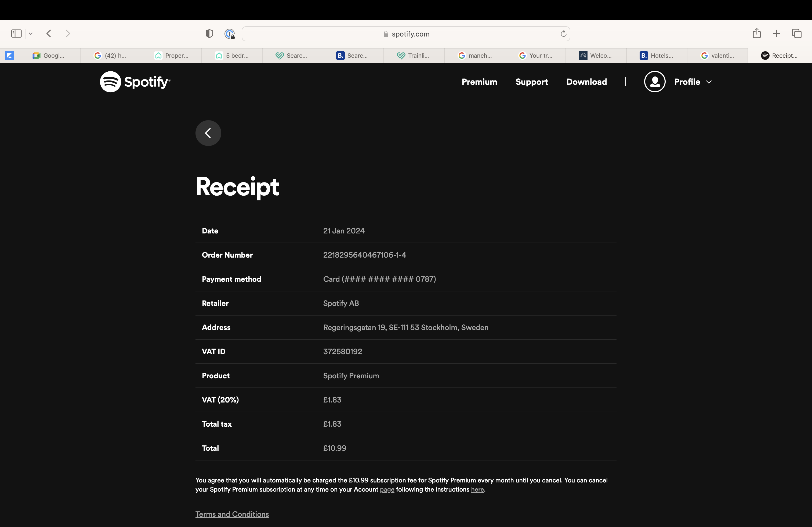Image resolution: width=812 pixels, height=527 pixels.
Task: Click the card ending 0787 text
Action: pos(379,279)
